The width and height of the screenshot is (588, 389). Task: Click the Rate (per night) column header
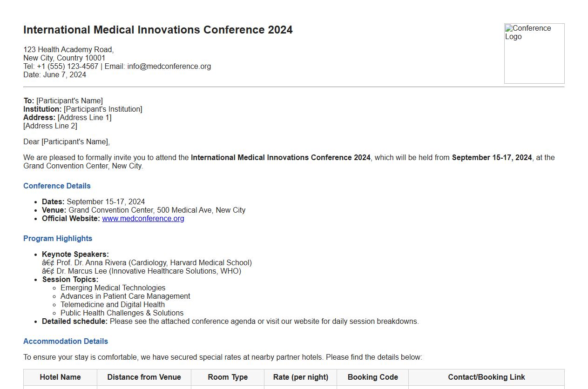(x=301, y=377)
